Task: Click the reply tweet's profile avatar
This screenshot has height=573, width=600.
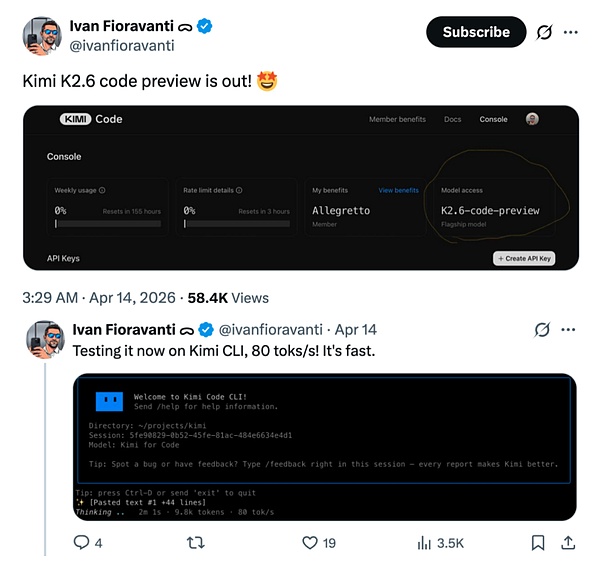Action: click(44, 341)
